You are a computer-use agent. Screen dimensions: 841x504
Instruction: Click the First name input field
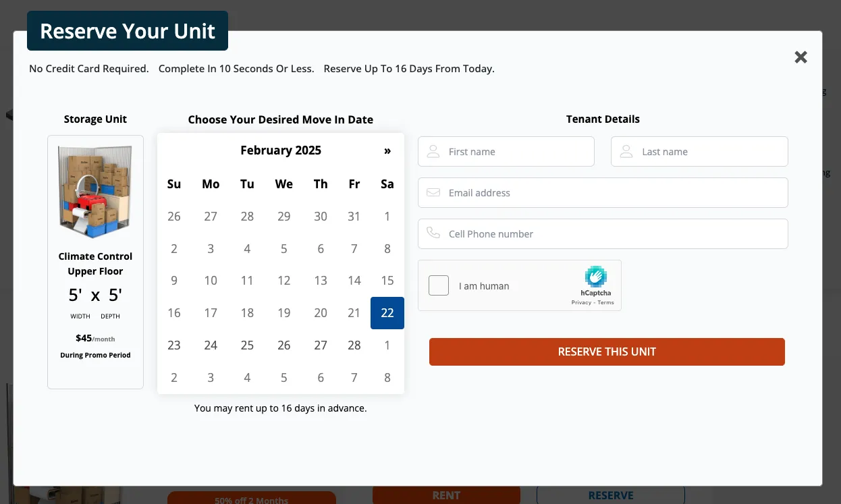pyautogui.click(x=506, y=151)
